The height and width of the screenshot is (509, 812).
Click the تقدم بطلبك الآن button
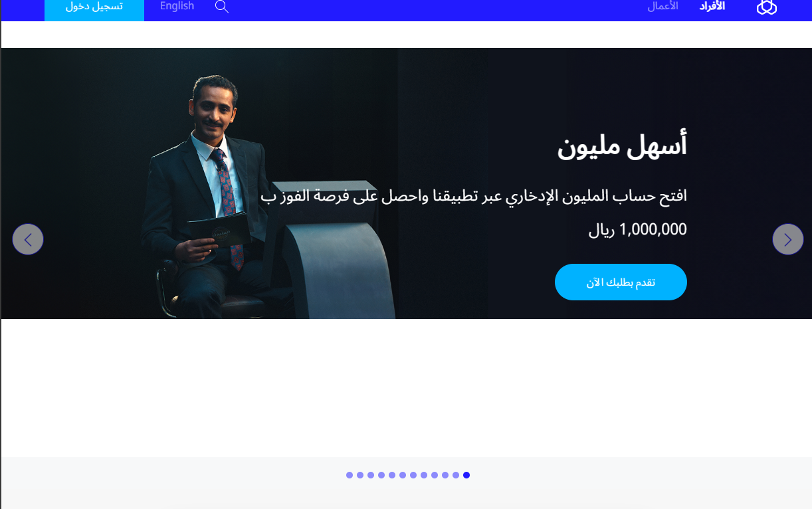pyautogui.click(x=621, y=282)
